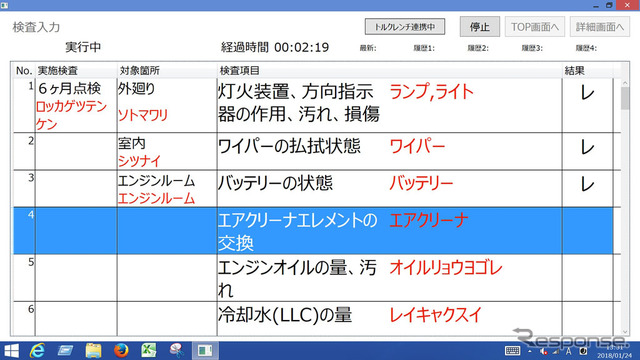This screenshot has height=360, width=640.
Task: Click the 実施検査 column header
Action: (x=76, y=71)
